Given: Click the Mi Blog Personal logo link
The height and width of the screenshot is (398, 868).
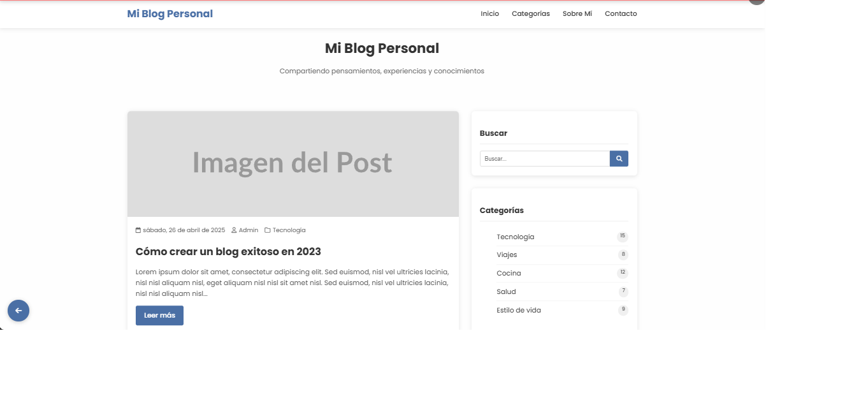Looking at the screenshot, I should [x=170, y=14].
